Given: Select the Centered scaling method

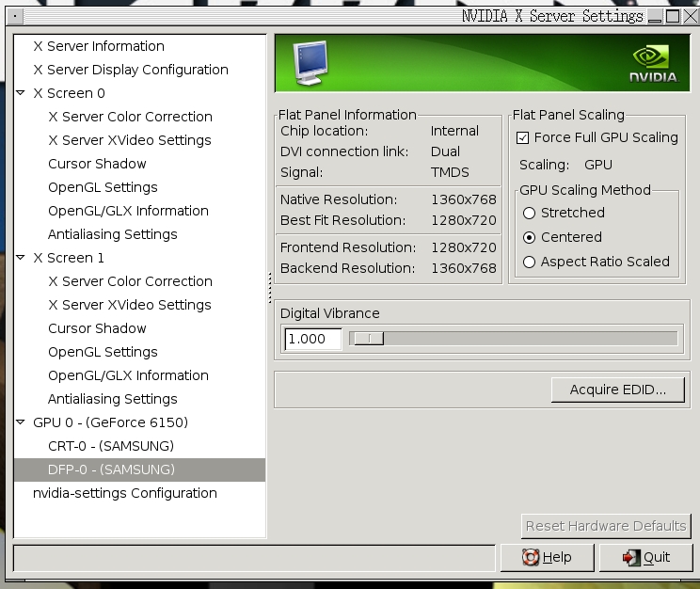Looking at the screenshot, I should pos(530,237).
